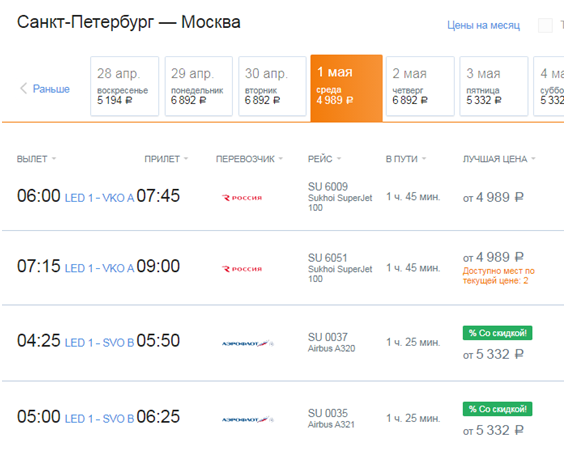Click the Aeroflot logo for flight SU 0037
Screen dimensions: 566x453
coord(248,343)
